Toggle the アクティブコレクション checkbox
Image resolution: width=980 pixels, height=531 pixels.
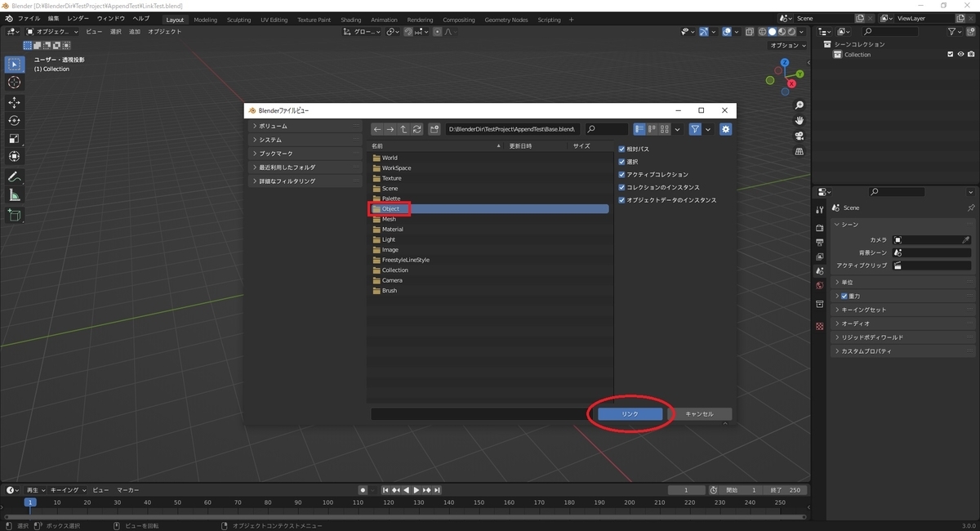click(x=622, y=175)
